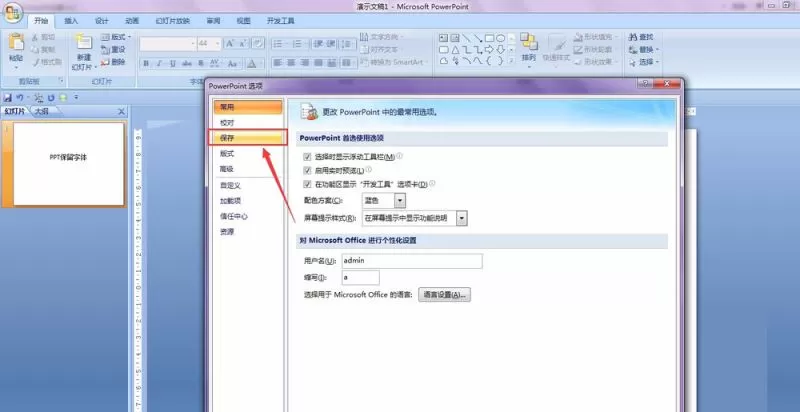
Task: Click the 语言设置(A)... button
Action: 444,295
